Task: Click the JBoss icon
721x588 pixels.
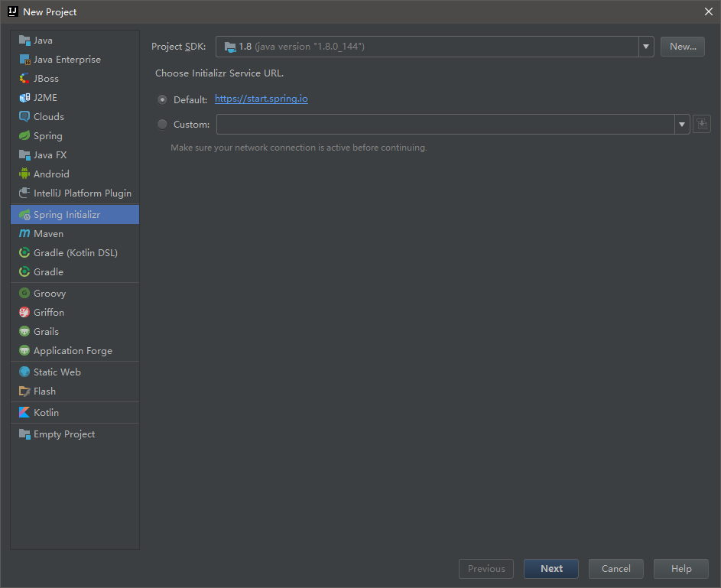Action: (x=24, y=78)
